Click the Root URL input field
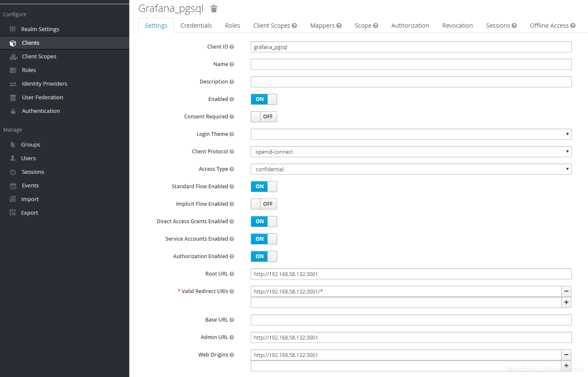 [411, 274]
